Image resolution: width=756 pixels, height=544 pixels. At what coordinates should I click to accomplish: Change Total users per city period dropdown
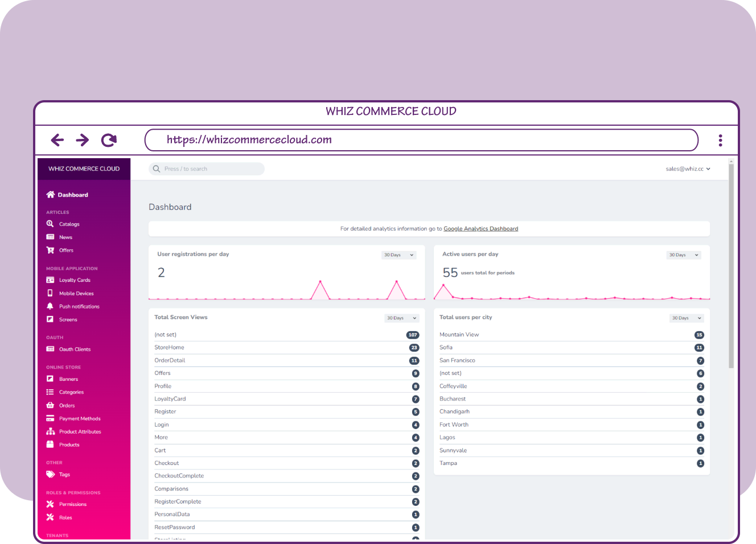(x=687, y=318)
